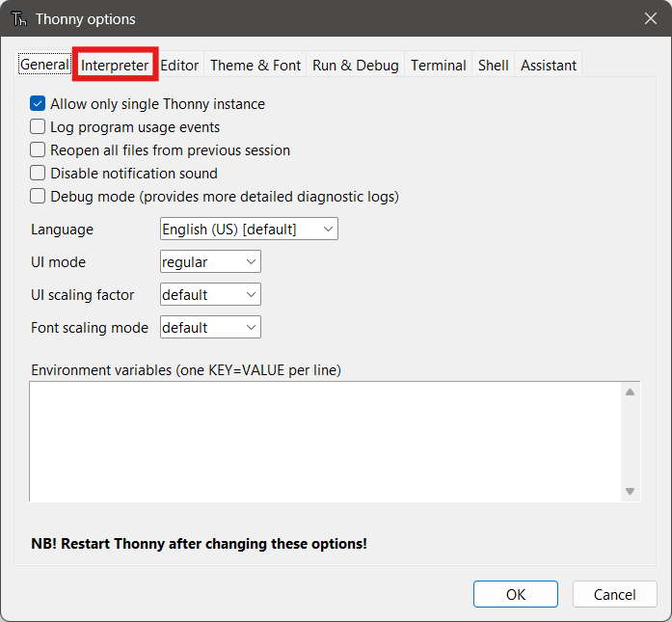
Task: Open the Editor tab
Action: click(x=179, y=66)
